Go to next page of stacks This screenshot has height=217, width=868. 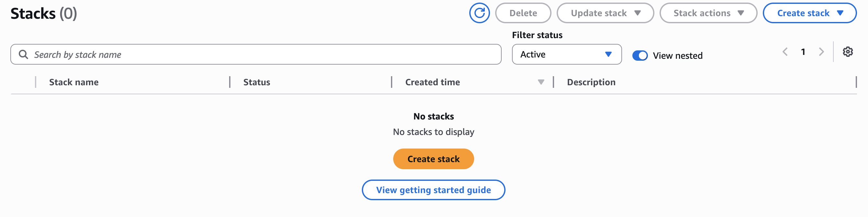click(820, 51)
